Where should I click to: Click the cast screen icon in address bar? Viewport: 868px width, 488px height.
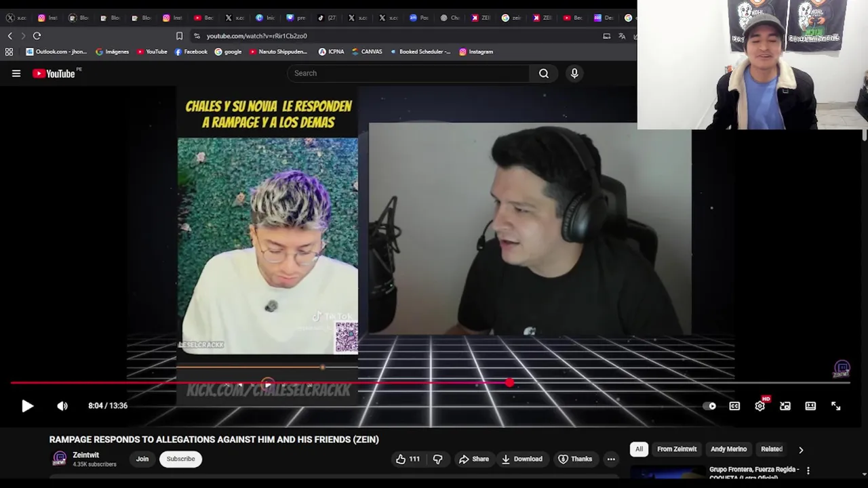[607, 36]
